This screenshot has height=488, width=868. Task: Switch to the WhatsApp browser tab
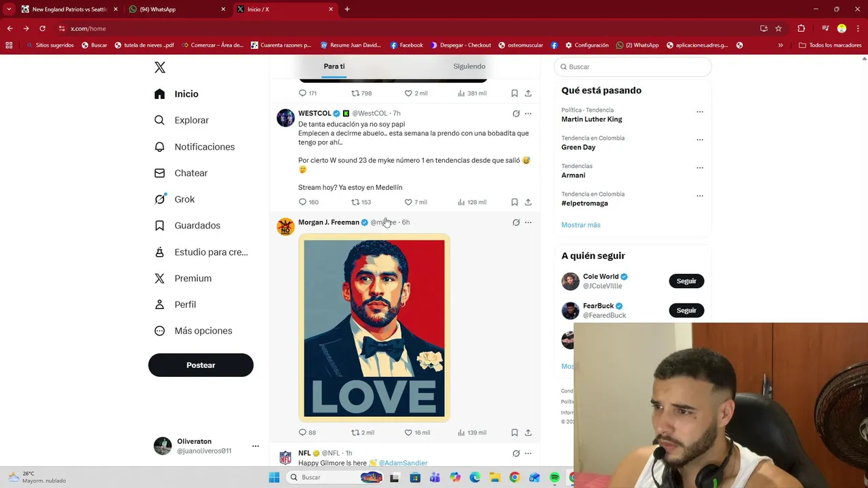[x=178, y=9]
